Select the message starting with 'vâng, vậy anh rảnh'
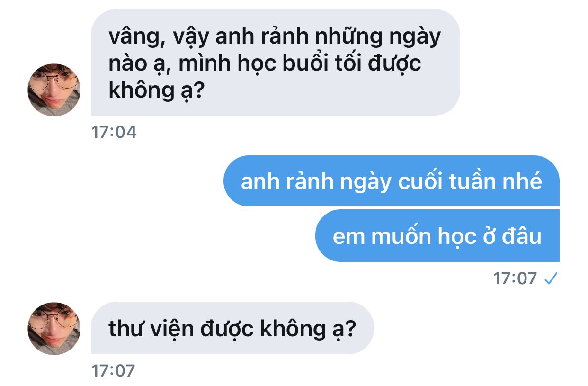Viewport: 588px width, 386px height. tap(276, 62)
